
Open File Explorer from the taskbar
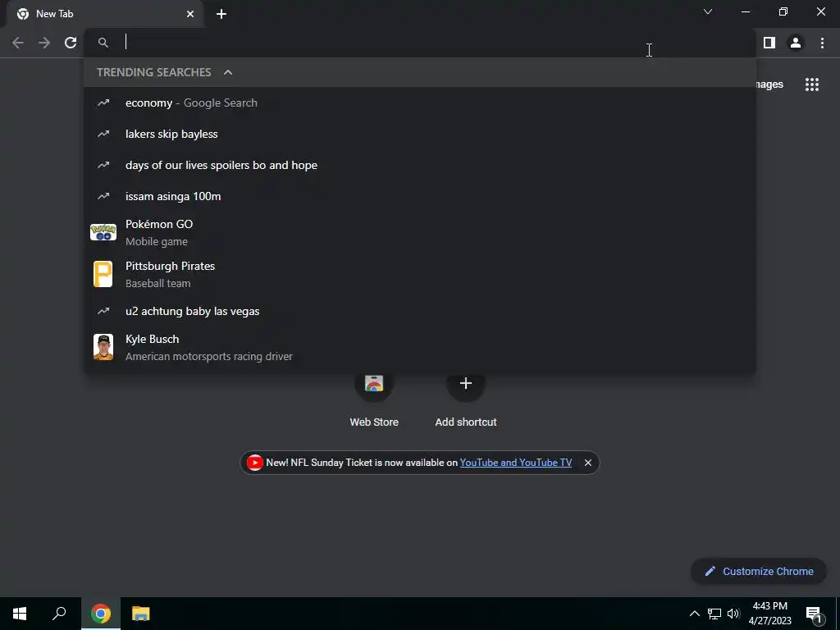point(141,614)
